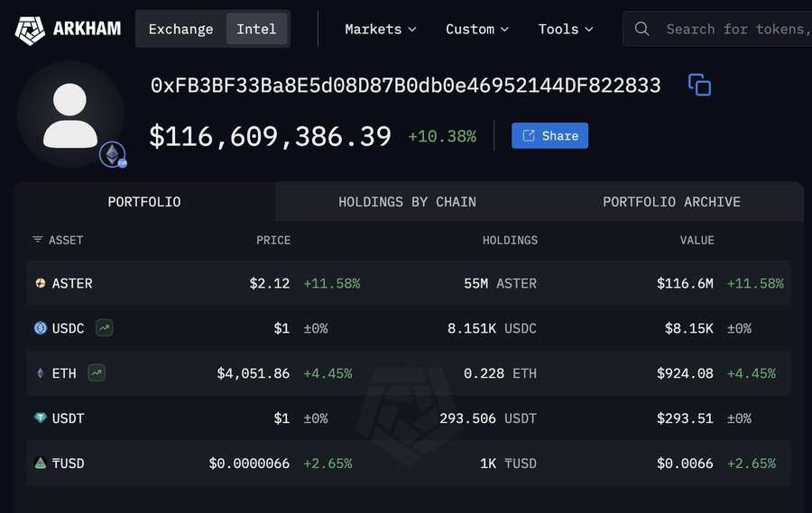The width and height of the screenshot is (812, 513).
Task: Select the Intel mode toggle
Action: click(x=256, y=29)
